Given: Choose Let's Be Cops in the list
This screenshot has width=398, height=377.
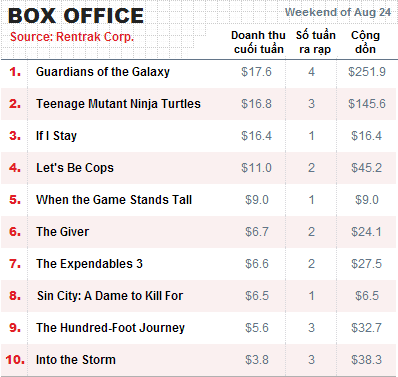Looking at the screenshot, I should (75, 168).
